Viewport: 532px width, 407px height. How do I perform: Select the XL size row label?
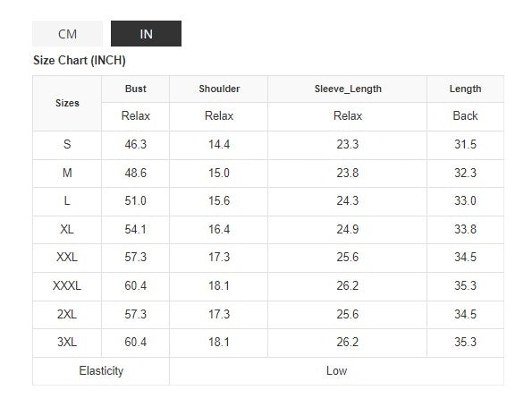coord(67,229)
